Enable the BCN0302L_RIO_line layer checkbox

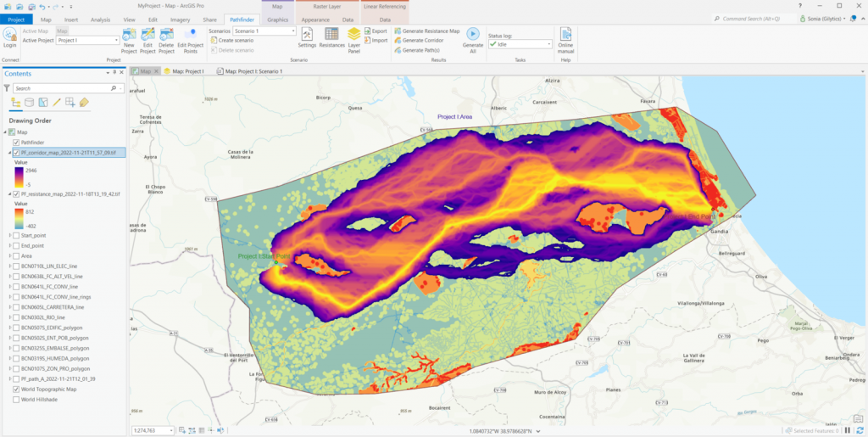(15, 317)
